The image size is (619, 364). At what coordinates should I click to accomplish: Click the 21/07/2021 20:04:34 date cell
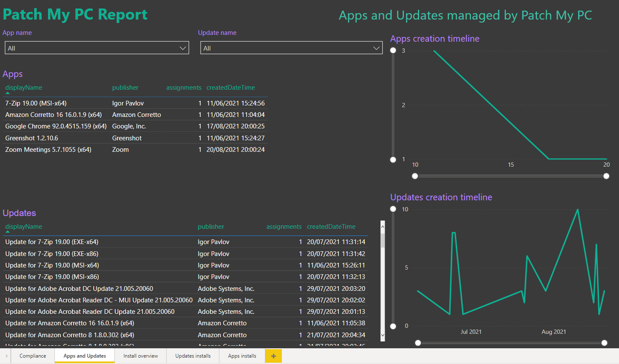(336, 335)
